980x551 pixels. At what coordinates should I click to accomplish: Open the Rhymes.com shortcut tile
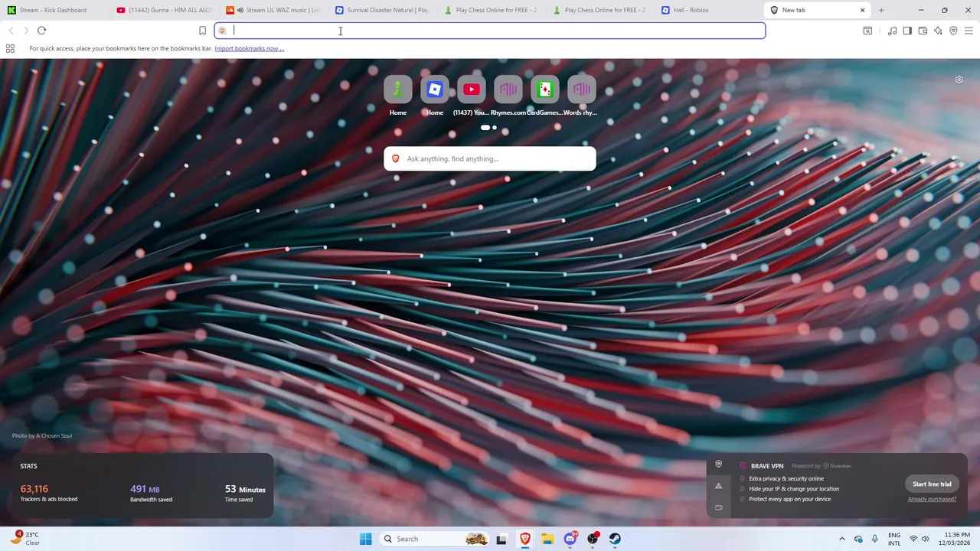[508, 90]
